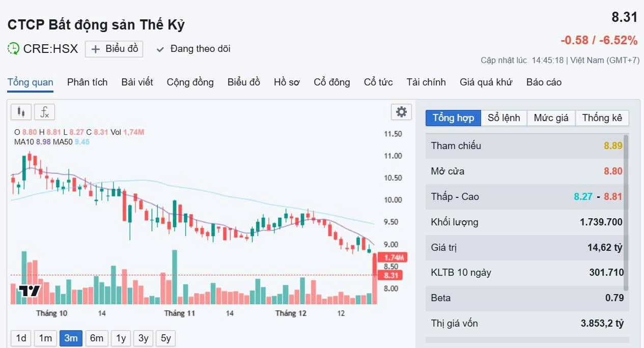This screenshot has width=644, height=348.
Task: Click the green clock icon beside CRE:HSX
Action: [x=14, y=49]
